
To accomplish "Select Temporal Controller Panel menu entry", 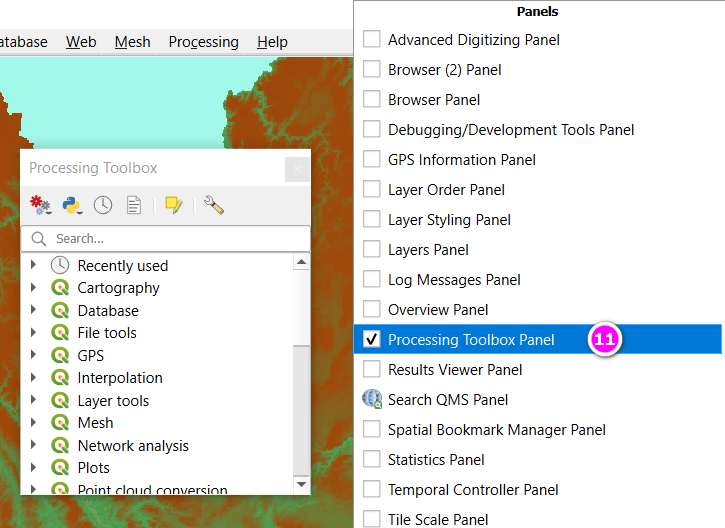I will 538,490.
